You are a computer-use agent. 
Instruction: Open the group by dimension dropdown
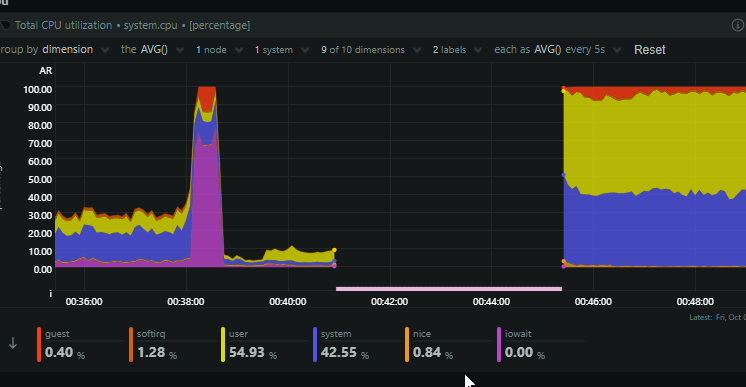pos(55,50)
